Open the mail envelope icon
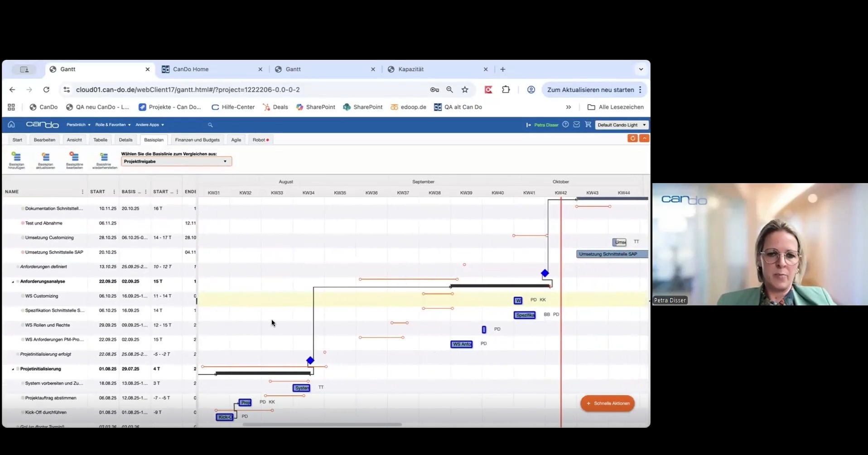This screenshot has width=868, height=455. [x=577, y=125]
